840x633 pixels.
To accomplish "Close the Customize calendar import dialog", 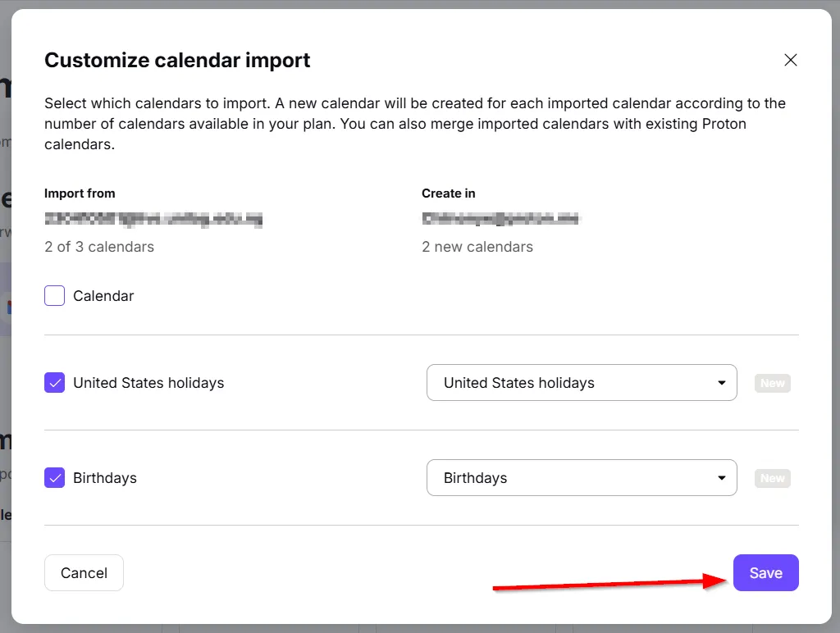I will tap(790, 60).
